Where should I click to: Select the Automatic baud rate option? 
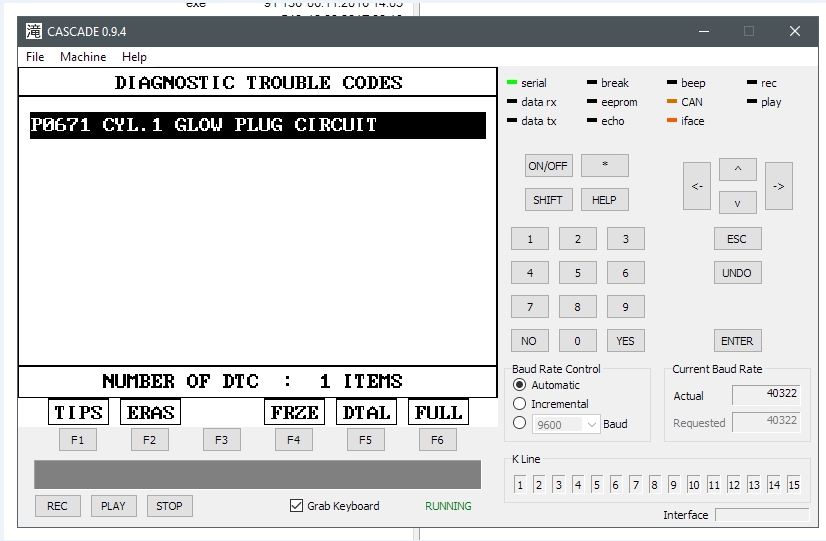pyautogui.click(x=520, y=385)
